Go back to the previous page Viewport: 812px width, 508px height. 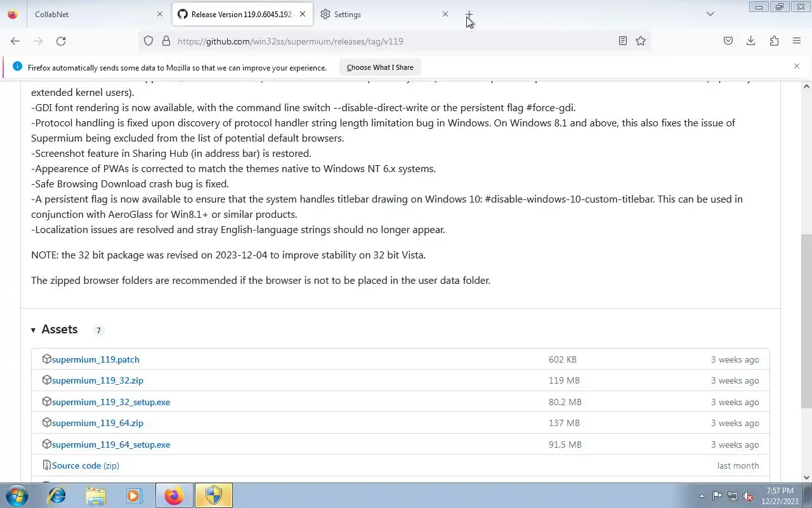click(x=15, y=41)
